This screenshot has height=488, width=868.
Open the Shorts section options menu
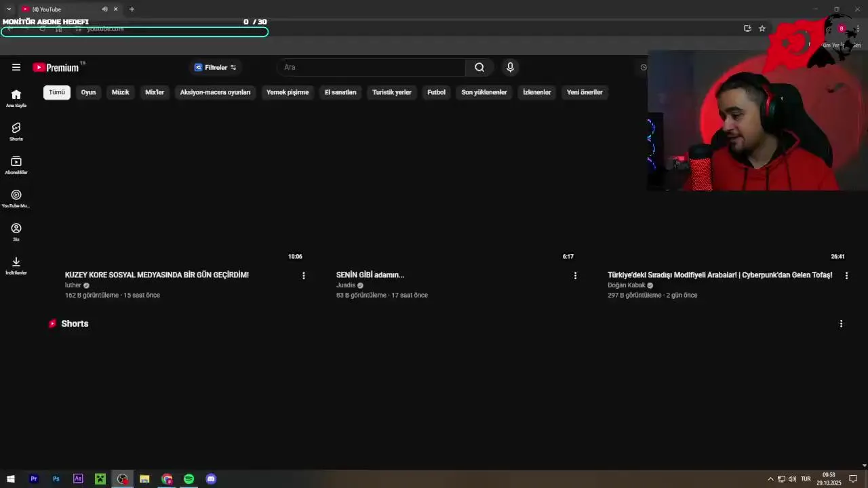tap(841, 324)
